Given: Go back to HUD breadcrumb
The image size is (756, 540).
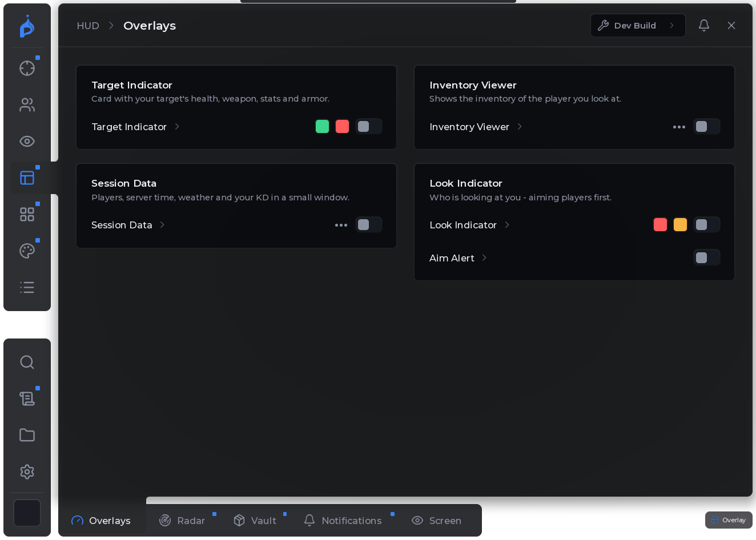Looking at the screenshot, I should (x=88, y=26).
